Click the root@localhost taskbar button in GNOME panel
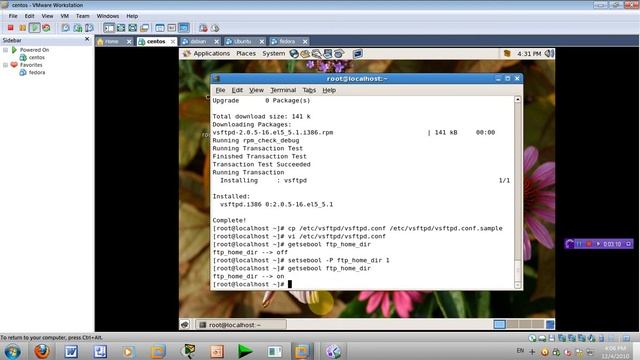The height and width of the screenshot is (360, 640). [241, 325]
